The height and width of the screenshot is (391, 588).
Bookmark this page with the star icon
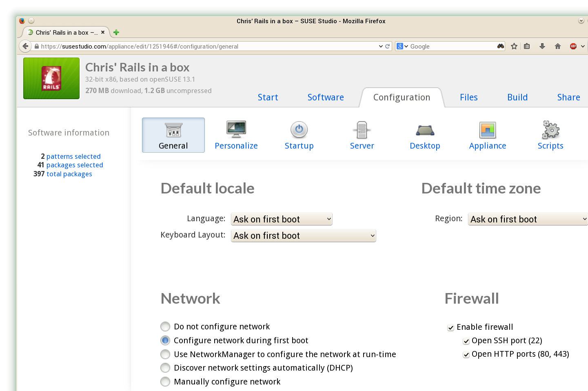click(514, 46)
